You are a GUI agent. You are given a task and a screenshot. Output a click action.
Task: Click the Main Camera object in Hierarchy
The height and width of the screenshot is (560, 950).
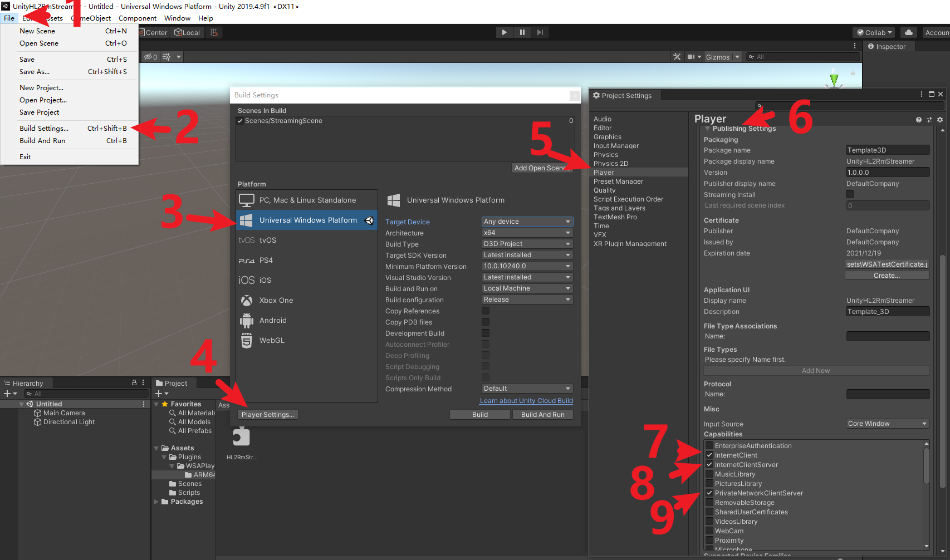[64, 413]
